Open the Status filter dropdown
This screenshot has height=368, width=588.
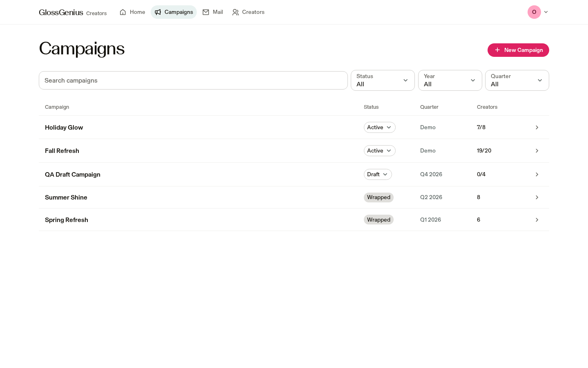tap(383, 81)
